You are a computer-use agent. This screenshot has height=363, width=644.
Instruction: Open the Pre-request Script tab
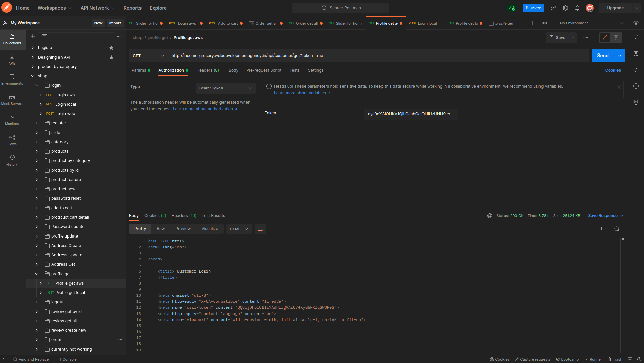(264, 70)
